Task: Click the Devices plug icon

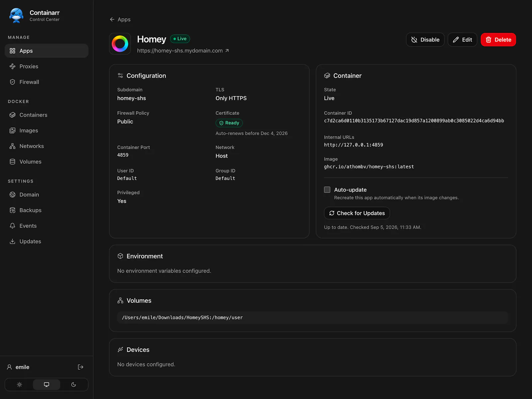Action: (x=120, y=349)
